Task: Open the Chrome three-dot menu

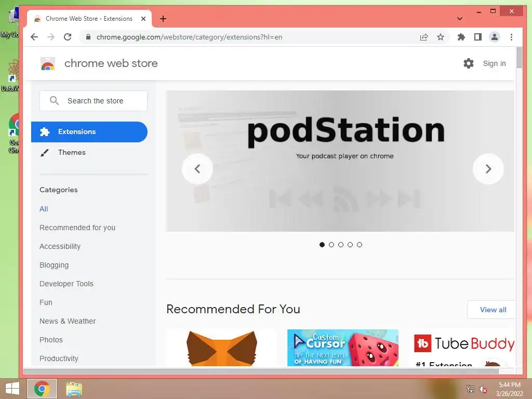Action: (511, 37)
